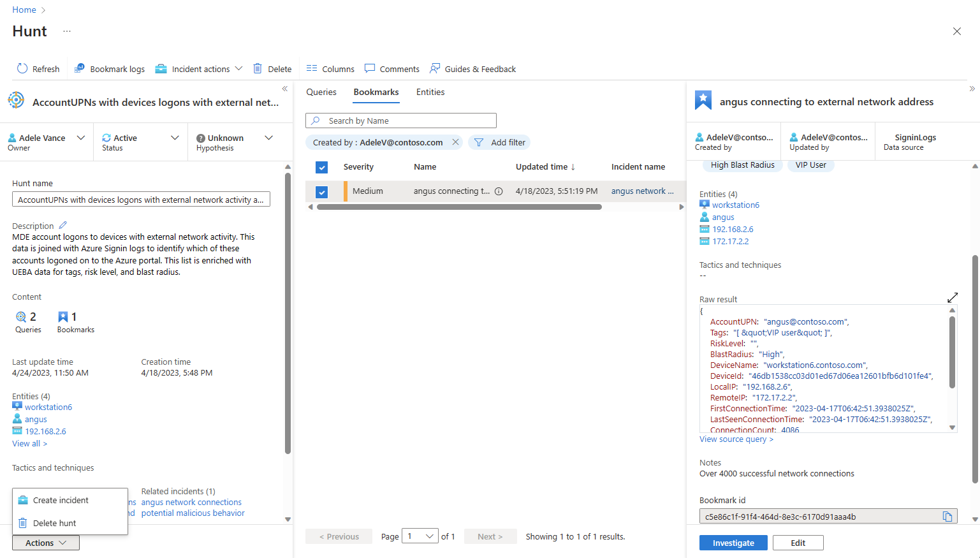Click the pencil icon beside Description
This screenshot has width=980, height=558.
(x=62, y=224)
